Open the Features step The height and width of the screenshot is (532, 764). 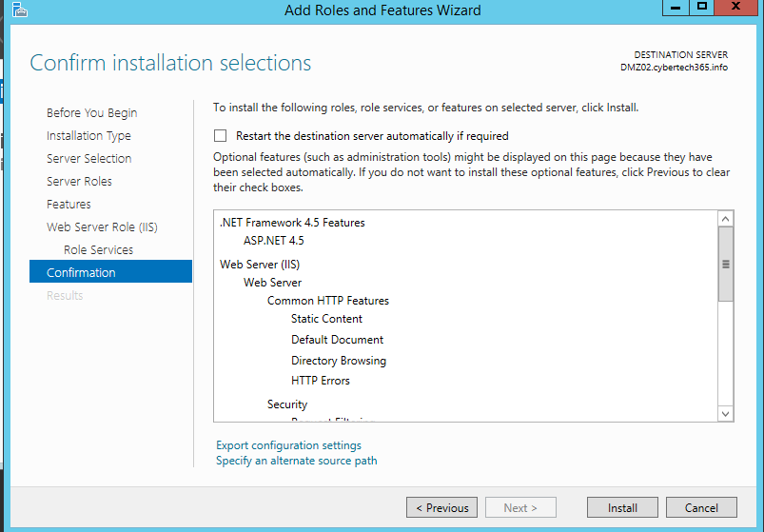69,204
